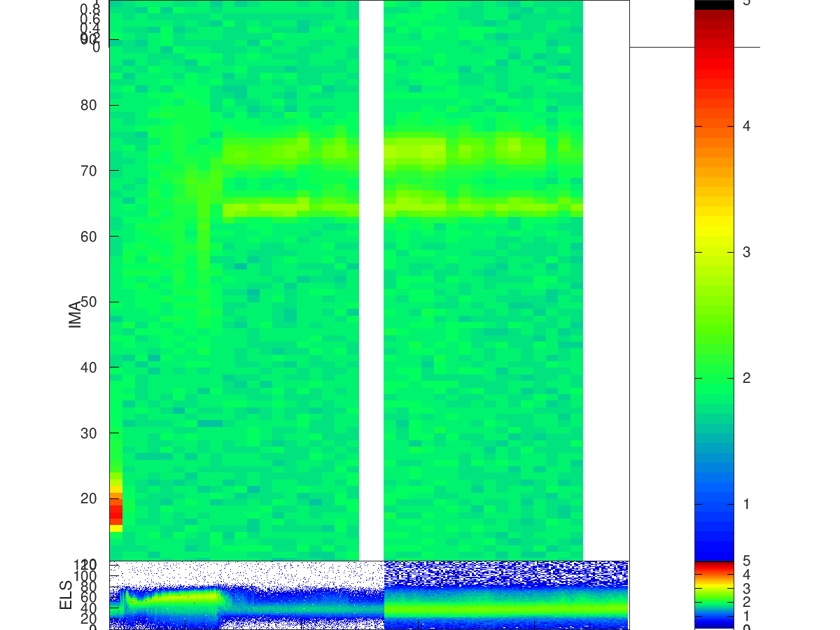Click the ELS axis label
Image resolution: width=840 pixels, height=630 pixels.
tap(66, 595)
